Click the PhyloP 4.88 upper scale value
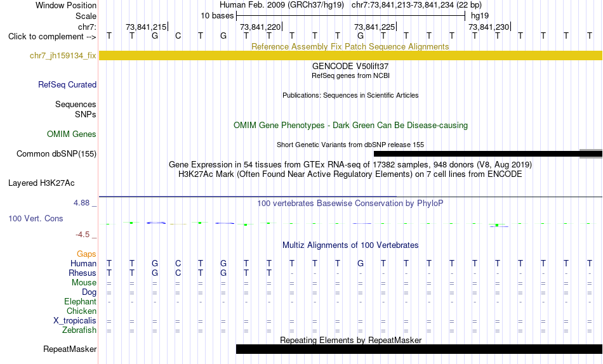 (x=81, y=203)
